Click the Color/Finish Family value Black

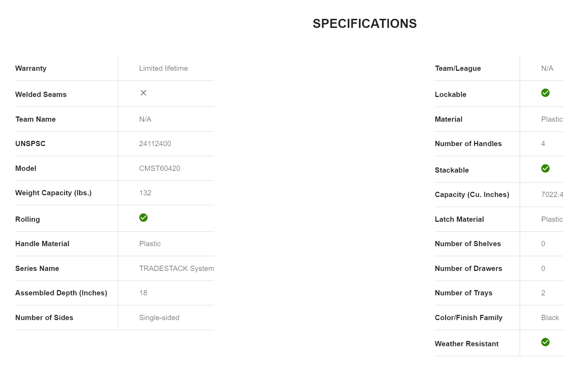click(550, 318)
